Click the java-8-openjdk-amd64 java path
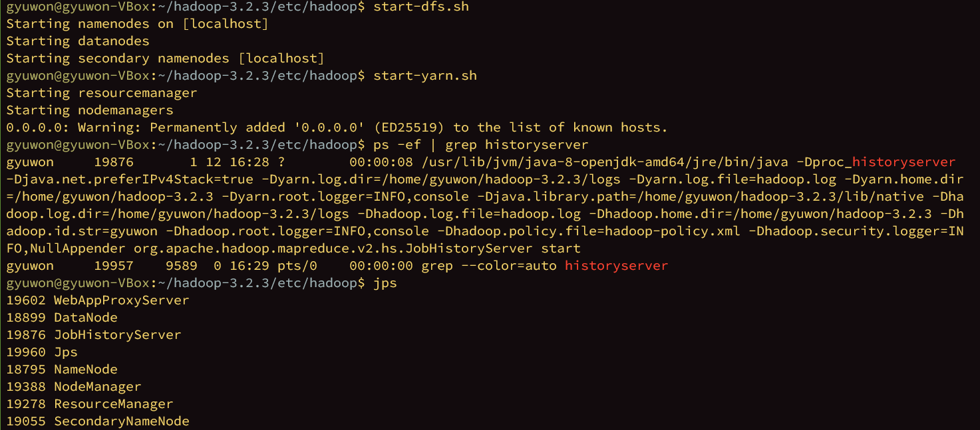Viewport: 980px width, 430px height. tap(605, 162)
